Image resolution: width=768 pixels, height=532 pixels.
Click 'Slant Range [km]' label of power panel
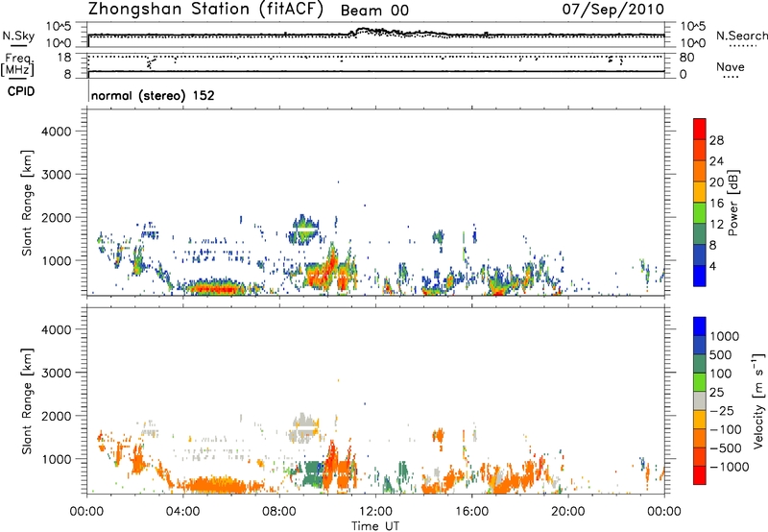click(26, 204)
